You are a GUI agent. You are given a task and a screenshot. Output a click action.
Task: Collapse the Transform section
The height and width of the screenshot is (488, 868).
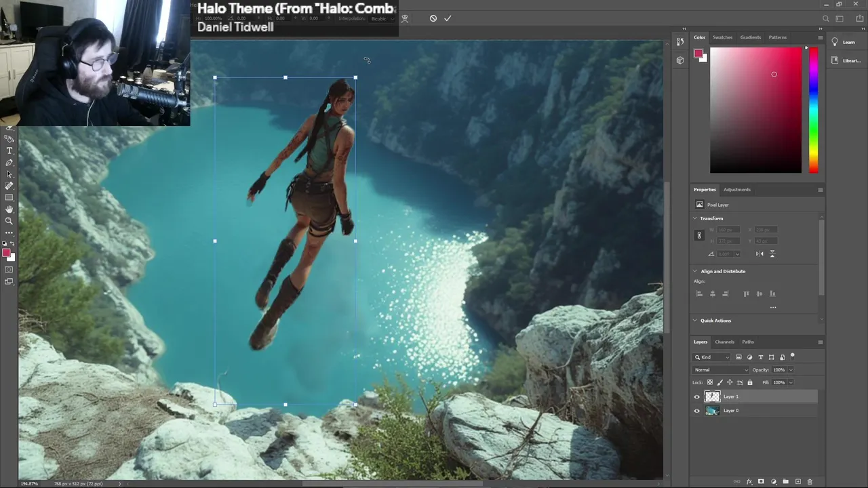point(695,218)
